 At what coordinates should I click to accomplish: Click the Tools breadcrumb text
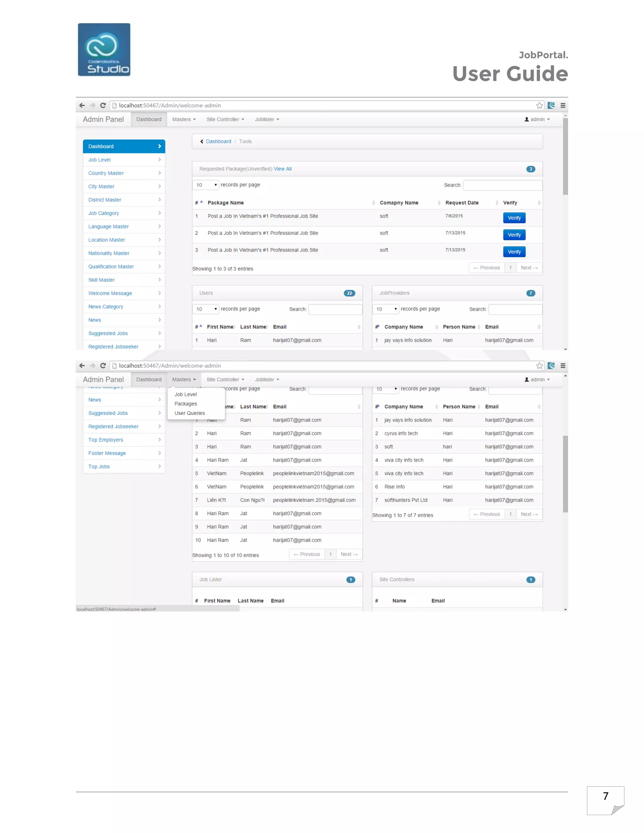(245, 141)
